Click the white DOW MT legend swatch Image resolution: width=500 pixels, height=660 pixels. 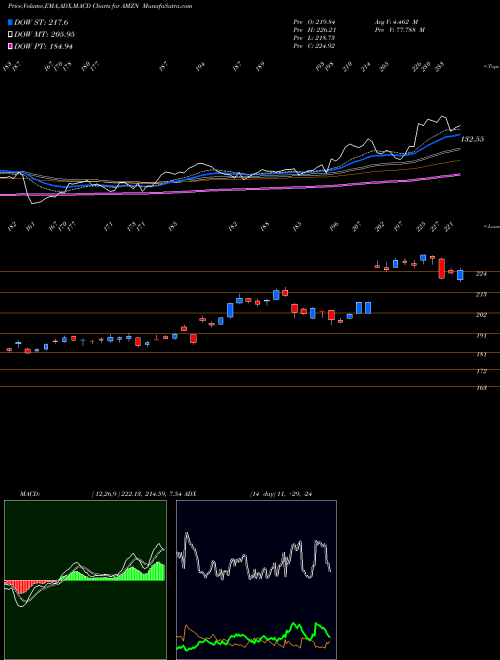pos(10,34)
